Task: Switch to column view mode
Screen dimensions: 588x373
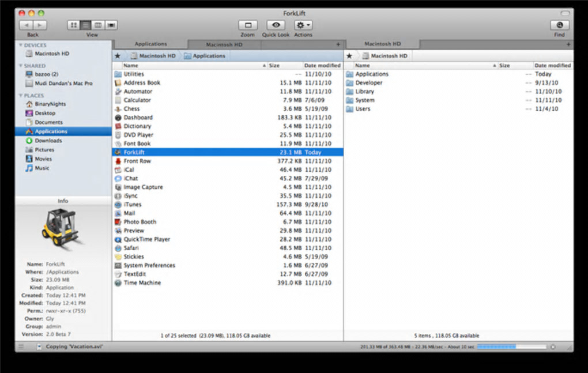Action: (98, 25)
